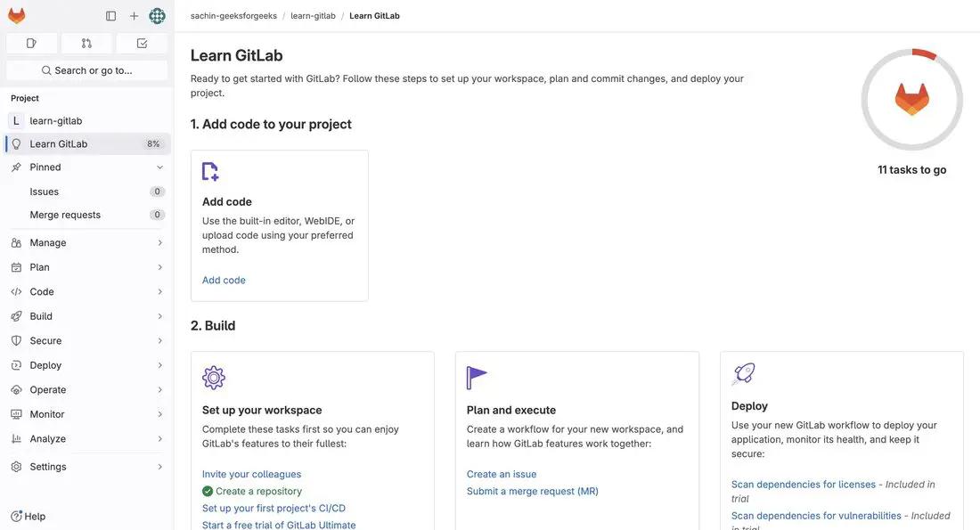Click the green Create a repository checkmark
980x530 pixels.
208,491
